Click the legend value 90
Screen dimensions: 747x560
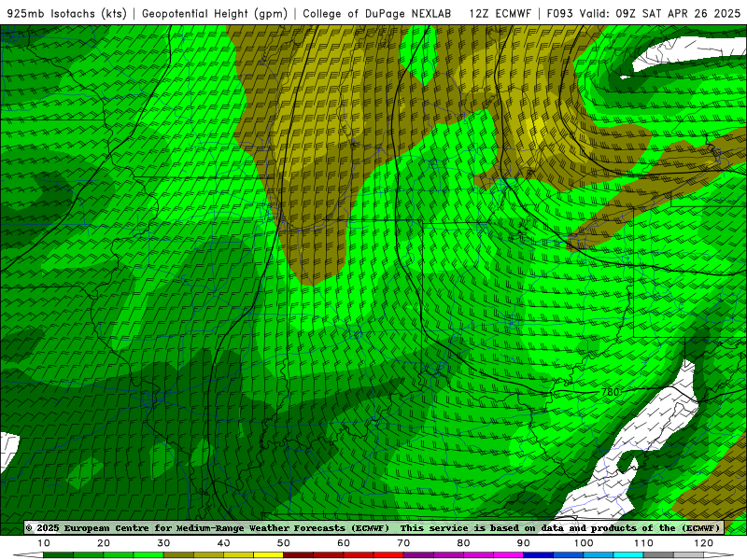[x=524, y=543]
